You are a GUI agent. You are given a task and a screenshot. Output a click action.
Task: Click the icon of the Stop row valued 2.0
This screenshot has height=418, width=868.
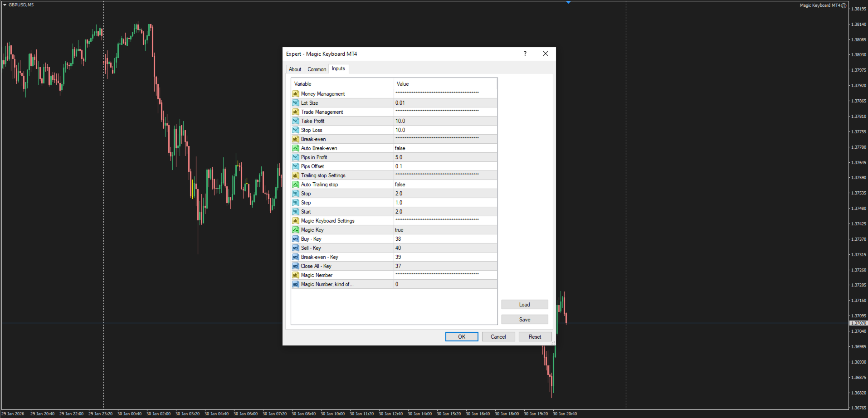click(x=295, y=194)
